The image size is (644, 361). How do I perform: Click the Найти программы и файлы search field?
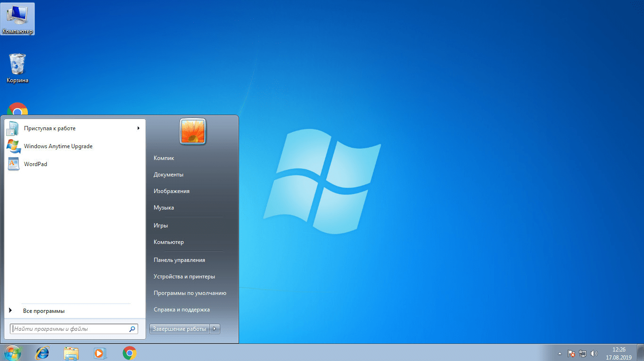click(70, 329)
